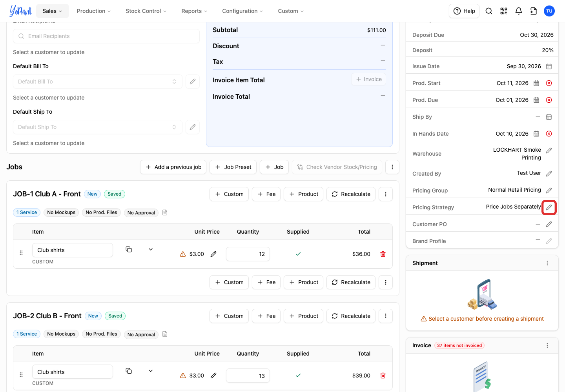Open Invoice panel options menu

pyautogui.click(x=547, y=345)
